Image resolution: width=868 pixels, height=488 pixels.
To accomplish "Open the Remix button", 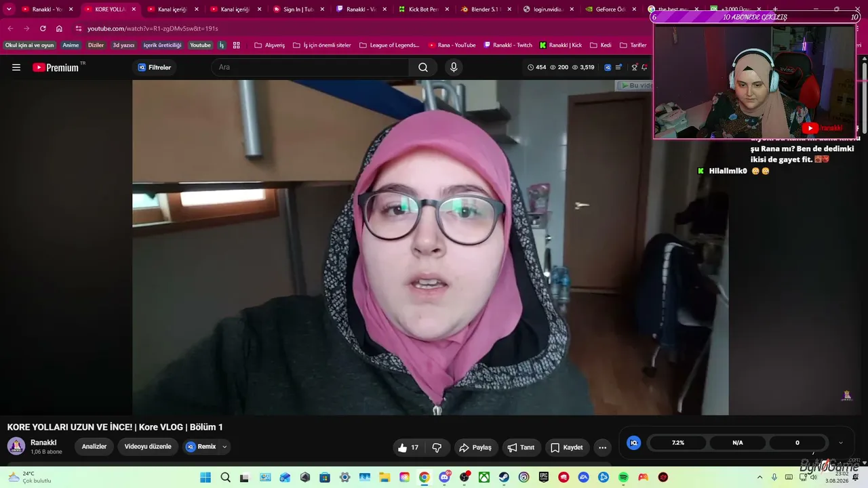I will point(201,447).
